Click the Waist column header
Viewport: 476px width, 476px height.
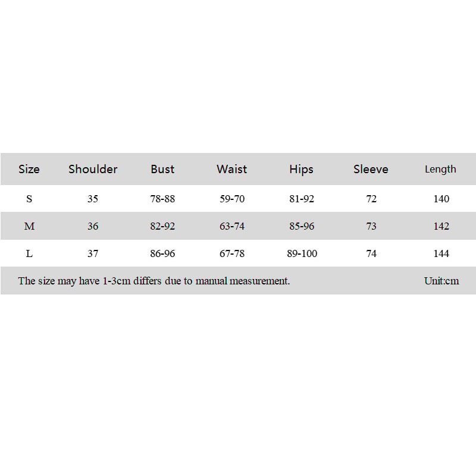point(231,169)
